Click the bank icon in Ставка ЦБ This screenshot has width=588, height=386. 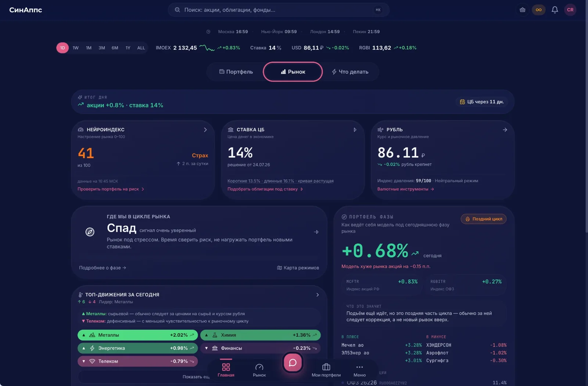click(231, 130)
